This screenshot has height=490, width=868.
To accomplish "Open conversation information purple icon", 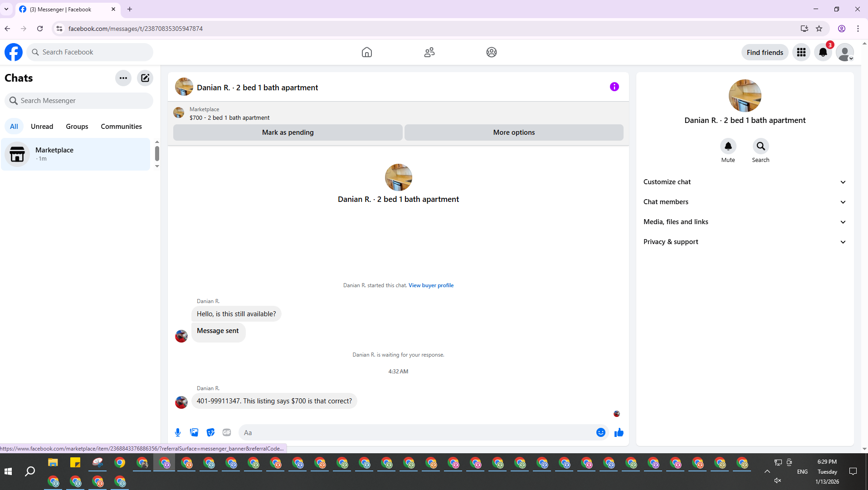I will coord(614,87).
